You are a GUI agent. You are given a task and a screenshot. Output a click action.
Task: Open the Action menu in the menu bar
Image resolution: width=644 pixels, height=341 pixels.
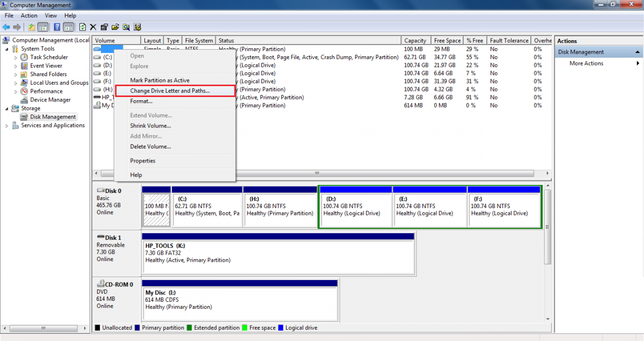click(29, 16)
